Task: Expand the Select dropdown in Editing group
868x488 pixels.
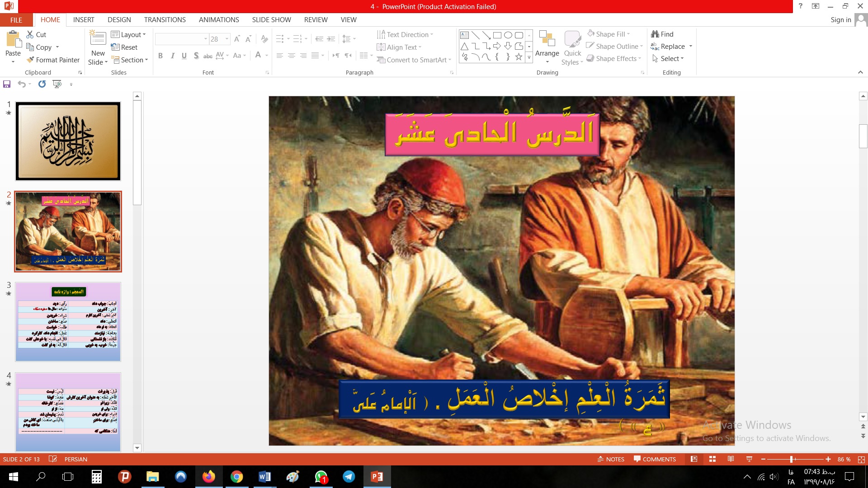Action: click(x=671, y=59)
